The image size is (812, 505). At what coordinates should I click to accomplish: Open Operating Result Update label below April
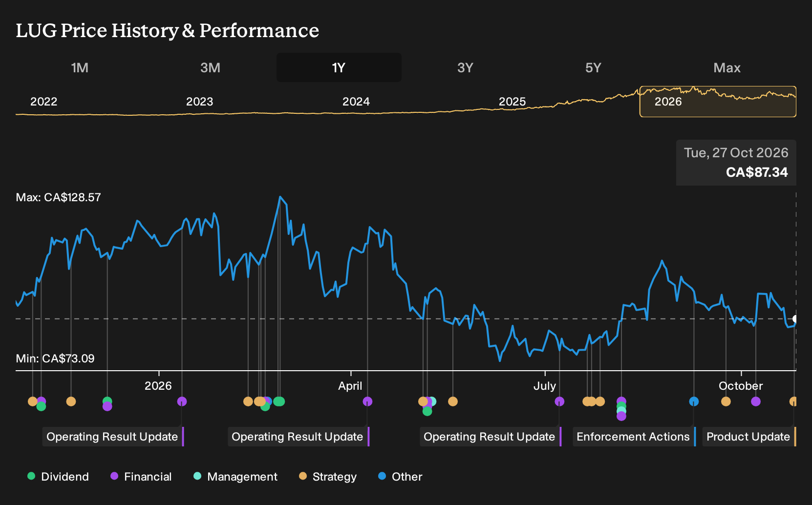click(x=298, y=437)
